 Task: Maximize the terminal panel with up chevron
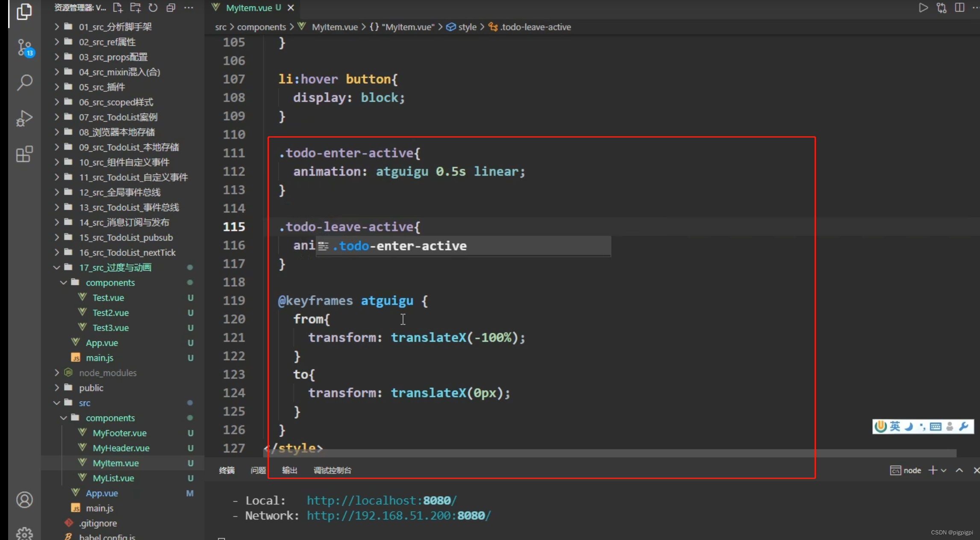(959, 470)
